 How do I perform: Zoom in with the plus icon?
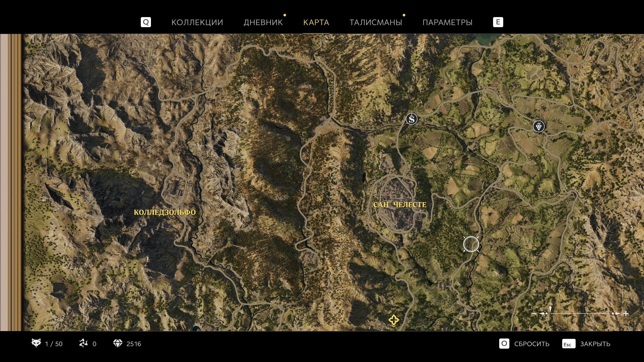coord(626,313)
